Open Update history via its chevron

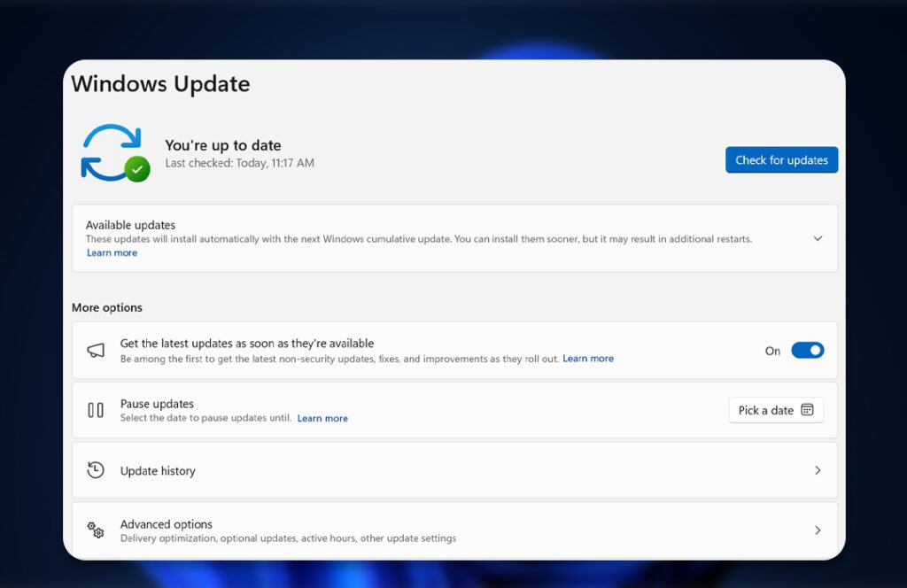818,470
